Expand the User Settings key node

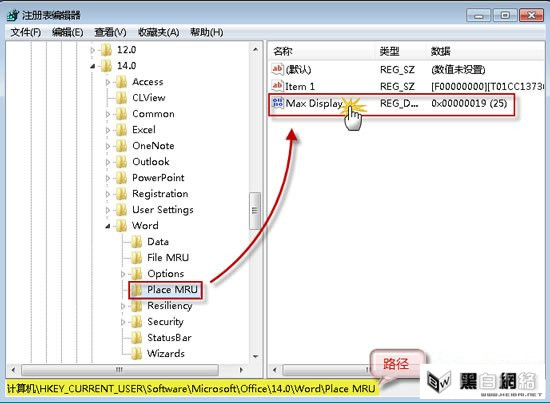tap(108, 210)
